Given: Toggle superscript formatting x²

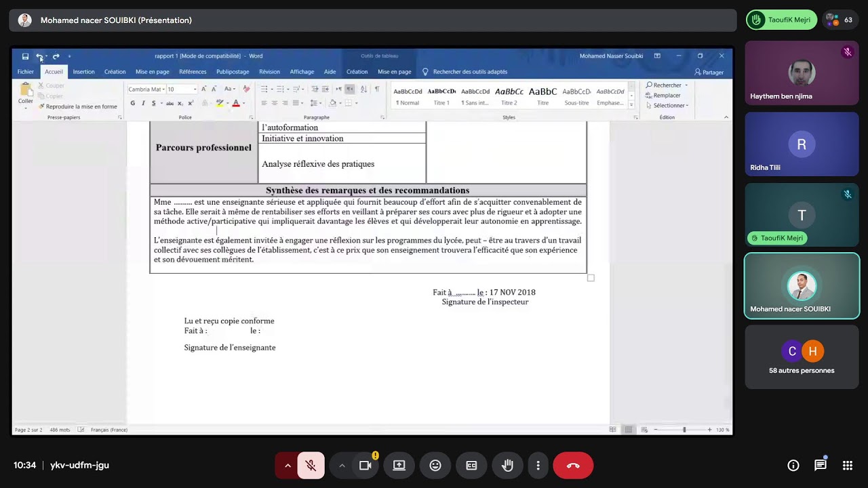Looking at the screenshot, I should (x=191, y=103).
